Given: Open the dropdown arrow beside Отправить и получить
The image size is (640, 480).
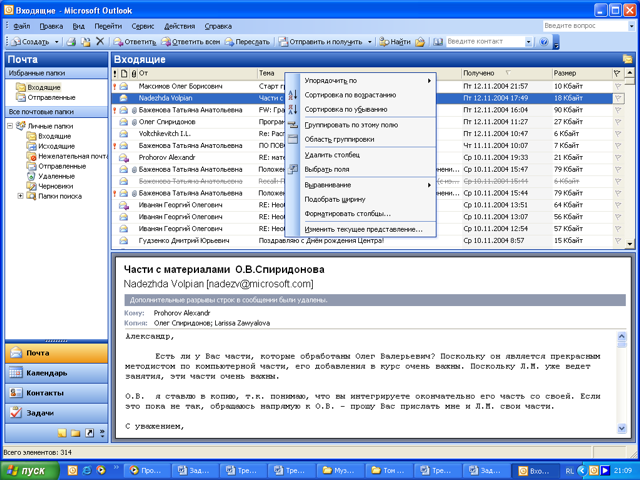Looking at the screenshot, I should point(370,42).
